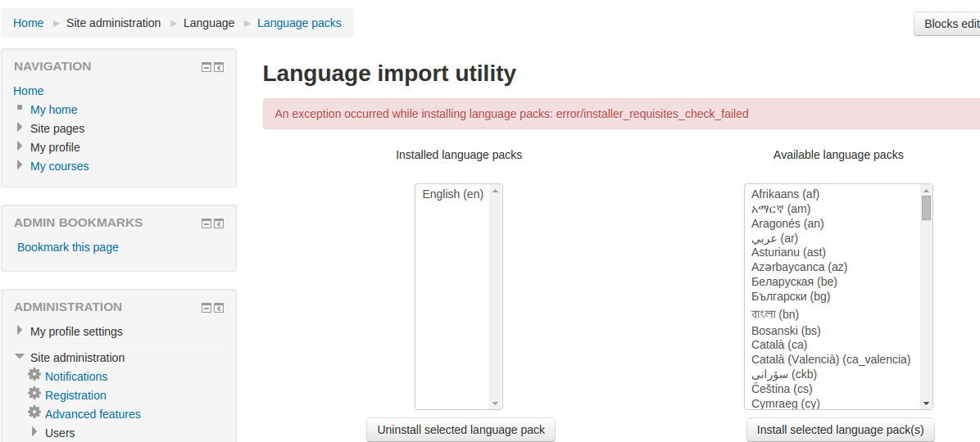Select Čeština (cs) language pack
The width and height of the screenshot is (980, 442).
[781, 389]
